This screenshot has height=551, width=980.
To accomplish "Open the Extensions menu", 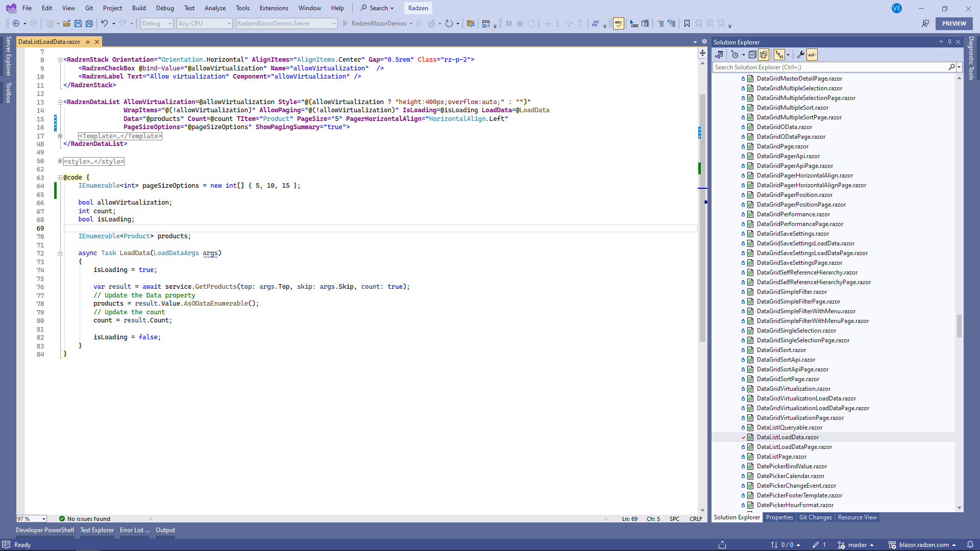I will pos(274,8).
